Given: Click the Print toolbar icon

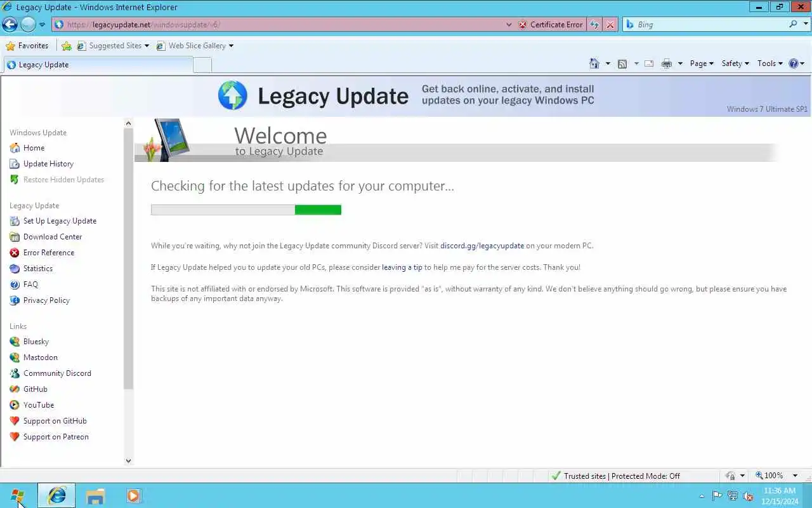Looking at the screenshot, I should pos(666,63).
